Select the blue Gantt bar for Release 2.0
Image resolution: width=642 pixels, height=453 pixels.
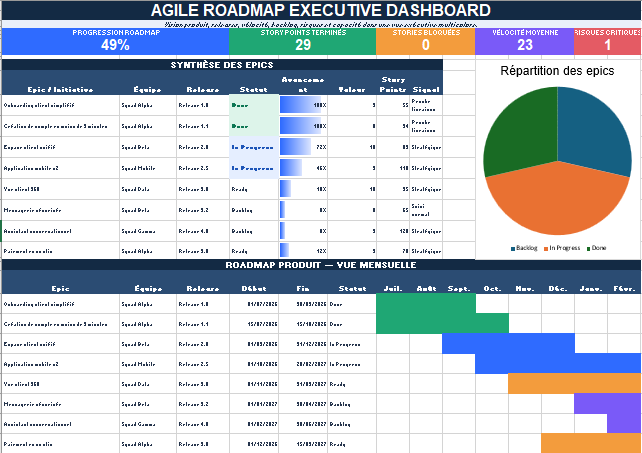tap(508, 344)
